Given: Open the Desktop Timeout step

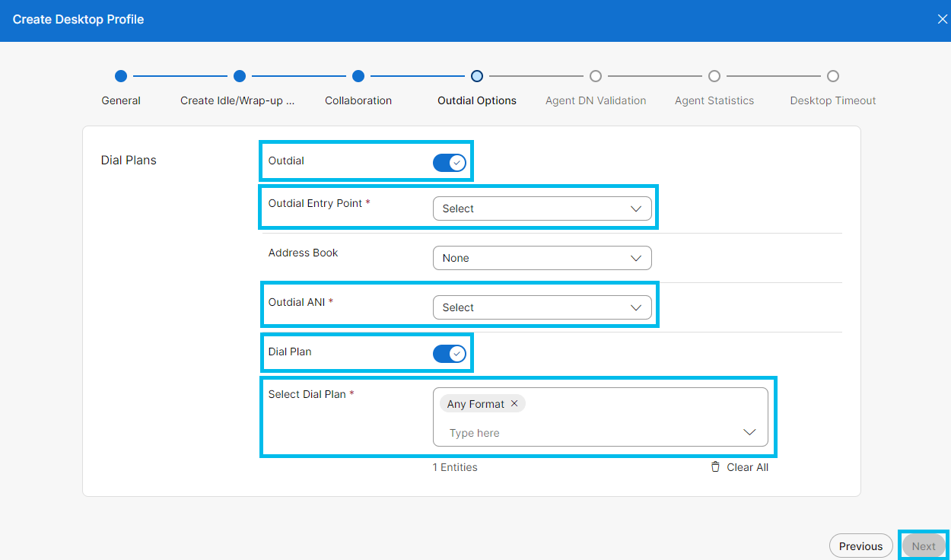Looking at the screenshot, I should [x=833, y=76].
